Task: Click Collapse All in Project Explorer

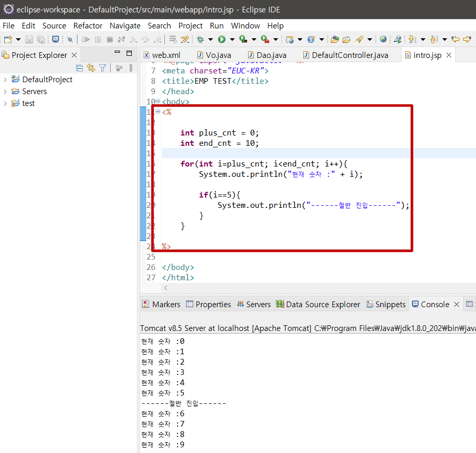Action: coord(80,68)
